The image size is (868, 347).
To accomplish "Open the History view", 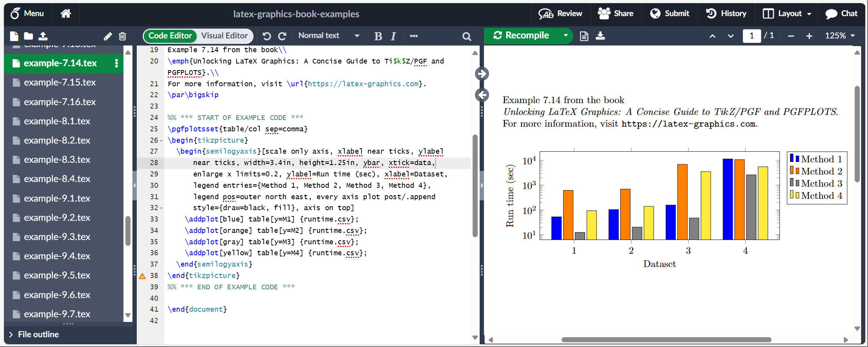I will 726,14.
